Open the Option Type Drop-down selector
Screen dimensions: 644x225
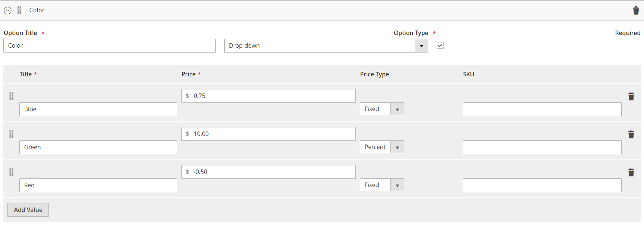point(326,46)
